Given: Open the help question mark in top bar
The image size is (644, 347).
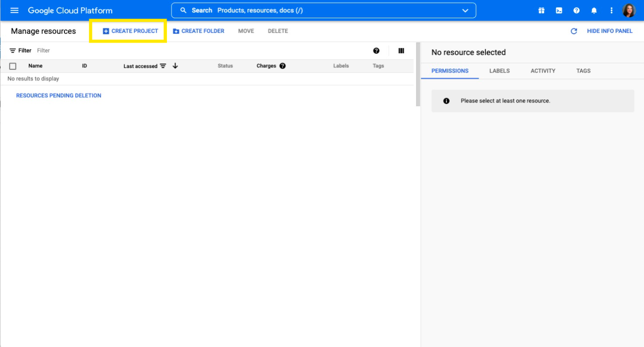Looking at the screenshot, I should 577,10.
